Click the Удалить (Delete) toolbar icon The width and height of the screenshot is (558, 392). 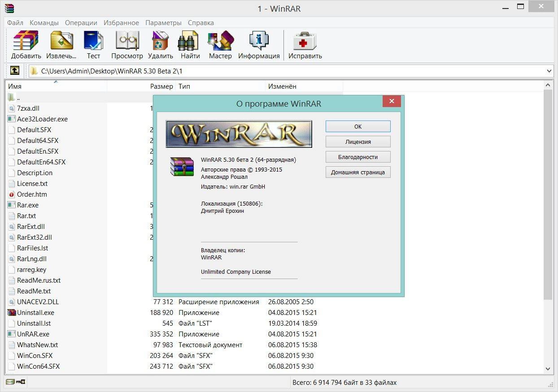pyautogui.click(x=160, y=41)
